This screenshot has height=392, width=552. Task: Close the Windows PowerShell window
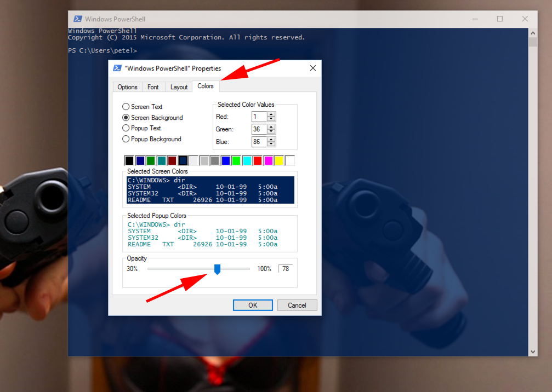tap(525, 19)
